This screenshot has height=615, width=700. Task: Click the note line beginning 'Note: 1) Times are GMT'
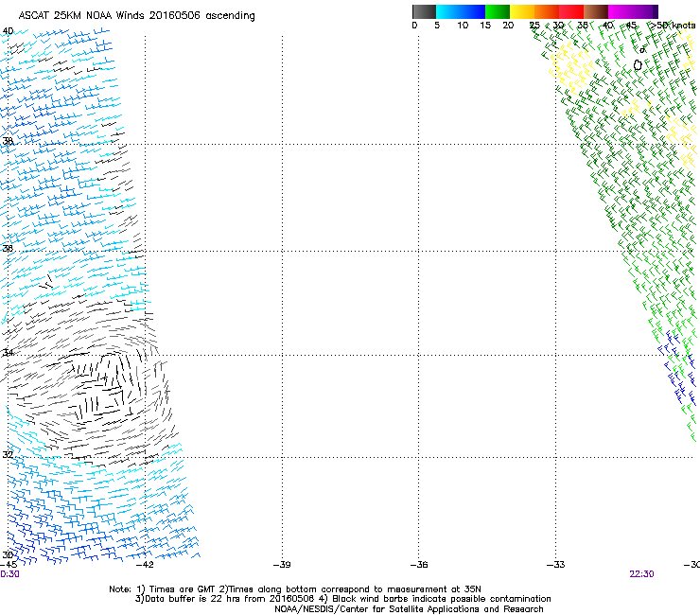(x=295, y=589)
